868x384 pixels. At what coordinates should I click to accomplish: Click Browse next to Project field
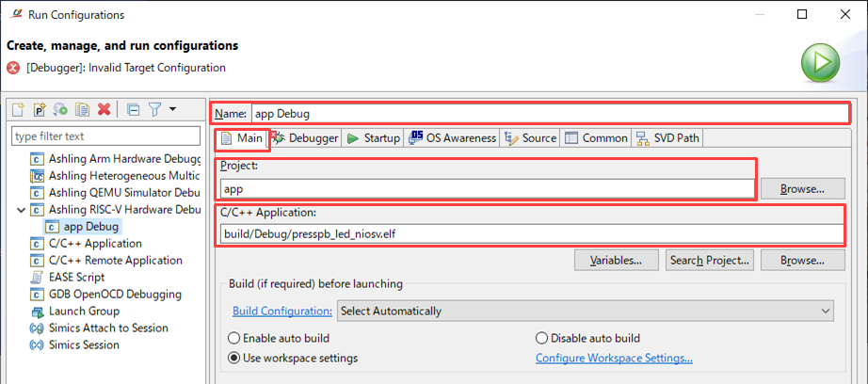[803, 188]
